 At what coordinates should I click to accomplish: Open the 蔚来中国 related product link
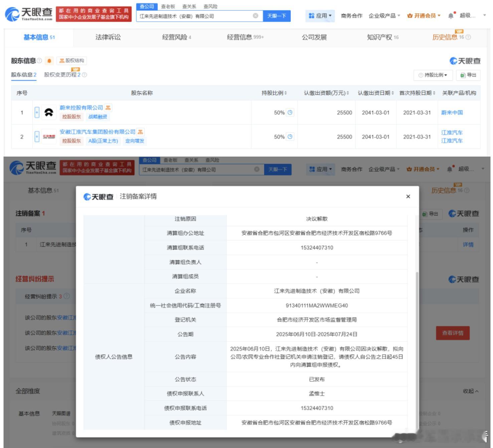[x=452, y=113]
